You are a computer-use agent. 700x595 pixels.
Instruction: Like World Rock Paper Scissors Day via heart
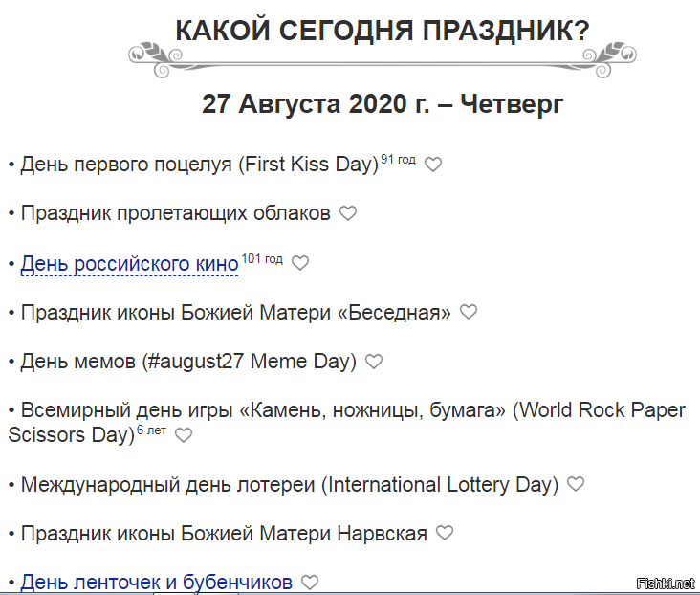(x=184, y=435)
